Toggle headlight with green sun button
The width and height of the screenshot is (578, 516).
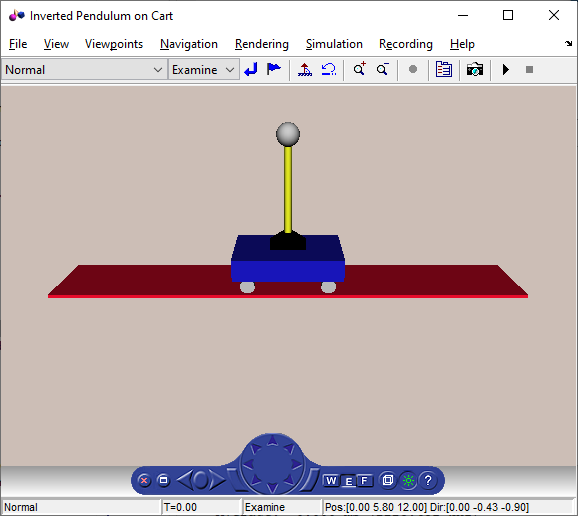(x=408, y=481)
